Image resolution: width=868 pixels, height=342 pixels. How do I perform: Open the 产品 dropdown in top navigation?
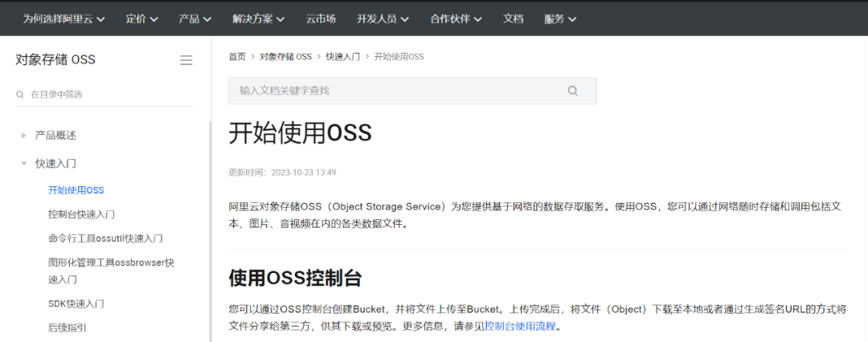tap(195, 18)
